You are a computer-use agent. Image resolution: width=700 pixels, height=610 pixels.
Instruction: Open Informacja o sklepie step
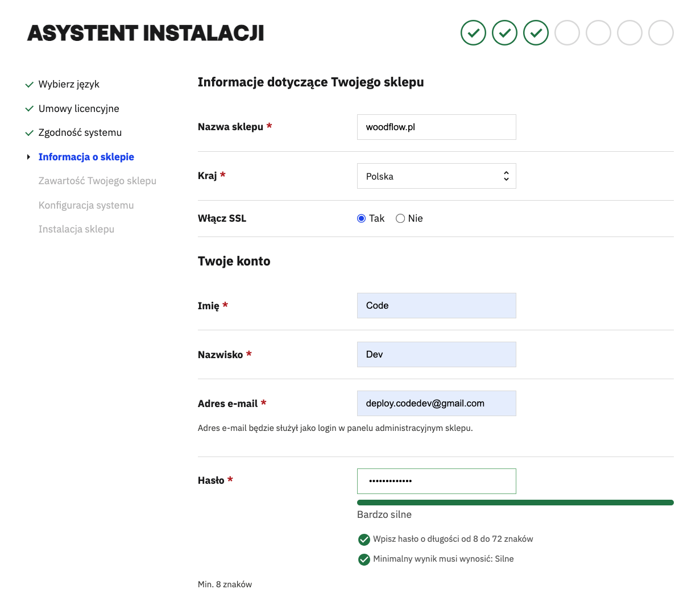tap(86, 157)
